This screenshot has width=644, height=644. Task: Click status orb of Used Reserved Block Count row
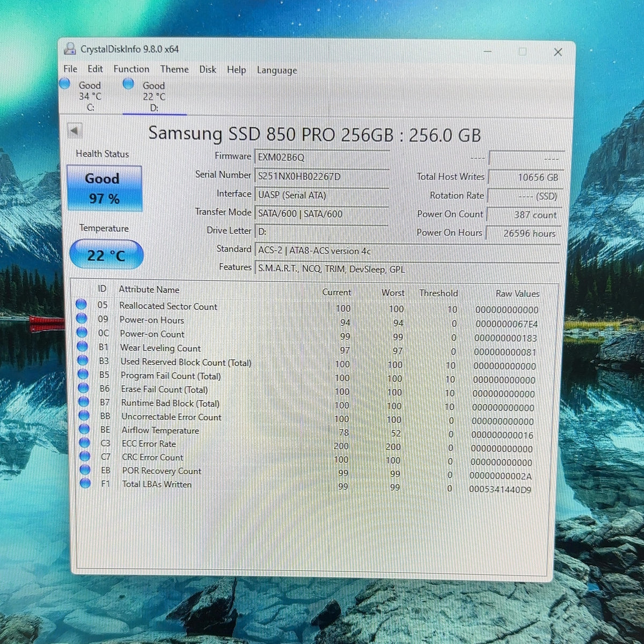pyautogui.click(x=83, y=360)
